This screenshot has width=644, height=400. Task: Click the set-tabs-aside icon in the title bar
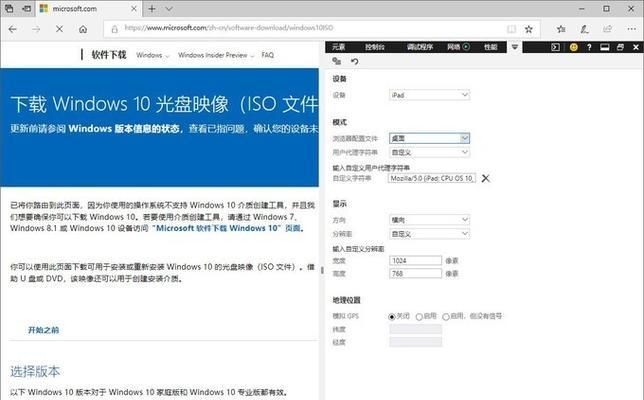pyautogui.click(x=26, y=8)
